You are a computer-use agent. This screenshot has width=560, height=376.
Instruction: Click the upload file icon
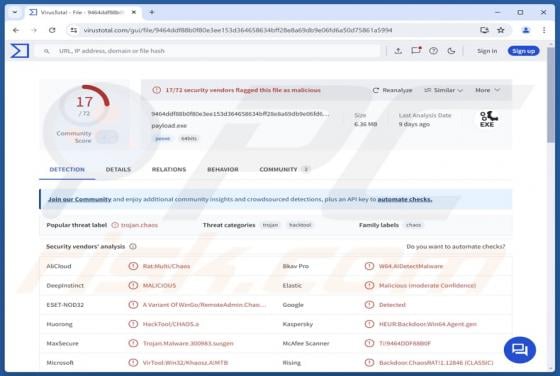coord(398,51)
